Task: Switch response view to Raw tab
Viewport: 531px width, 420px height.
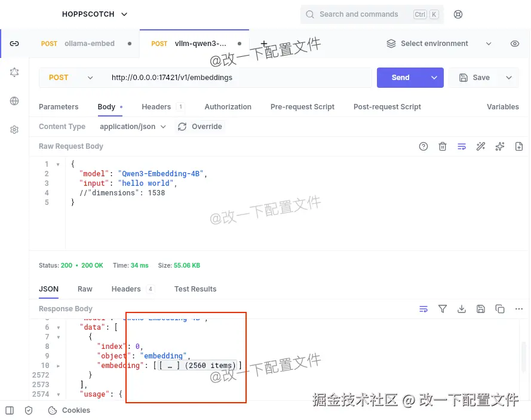Action: click(x=85, y=289)
